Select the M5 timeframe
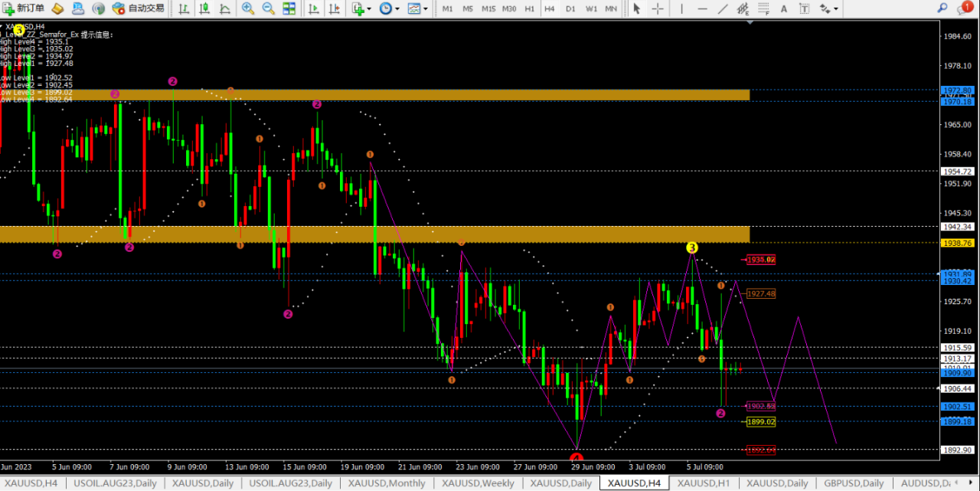 pos(468,8)
